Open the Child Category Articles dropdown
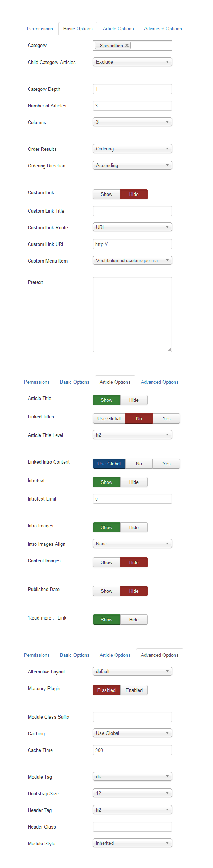The height and width of the screenshot is (868, 213). pyautogui.click(x=132, y=62)
